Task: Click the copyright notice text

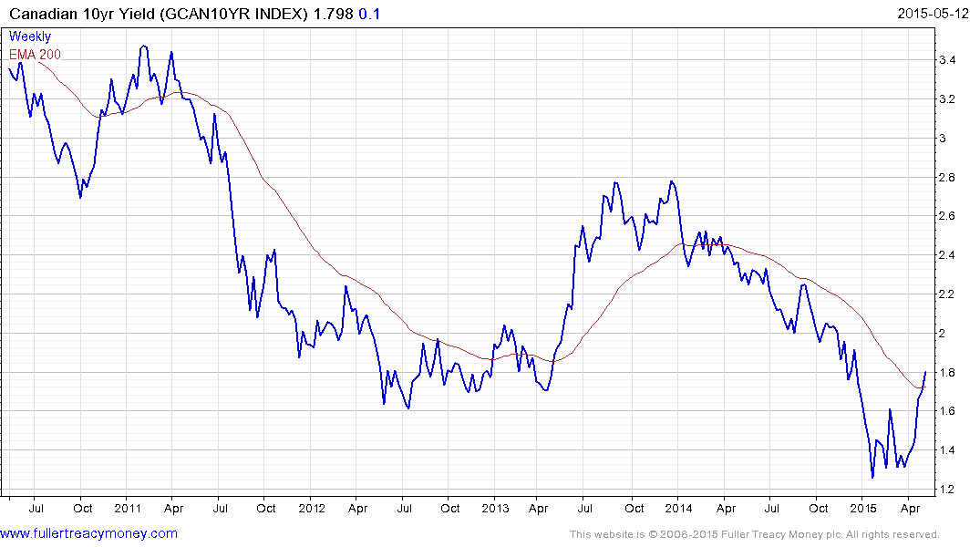Action: [755, 534]
